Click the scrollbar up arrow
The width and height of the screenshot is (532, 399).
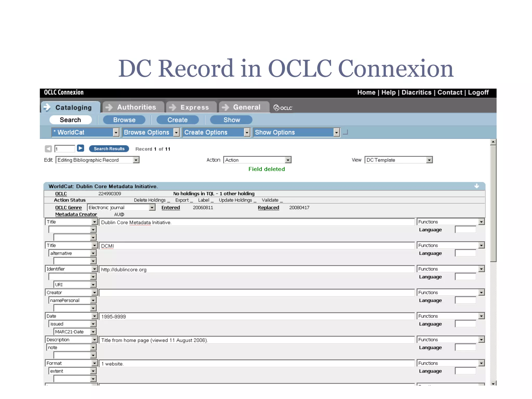point(493,142)
